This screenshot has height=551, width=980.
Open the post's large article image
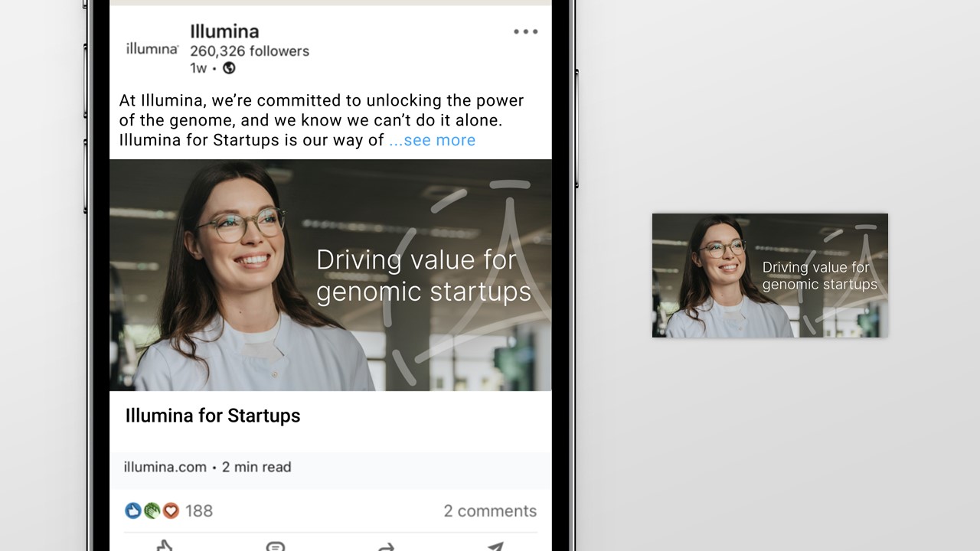click(330, 275)
